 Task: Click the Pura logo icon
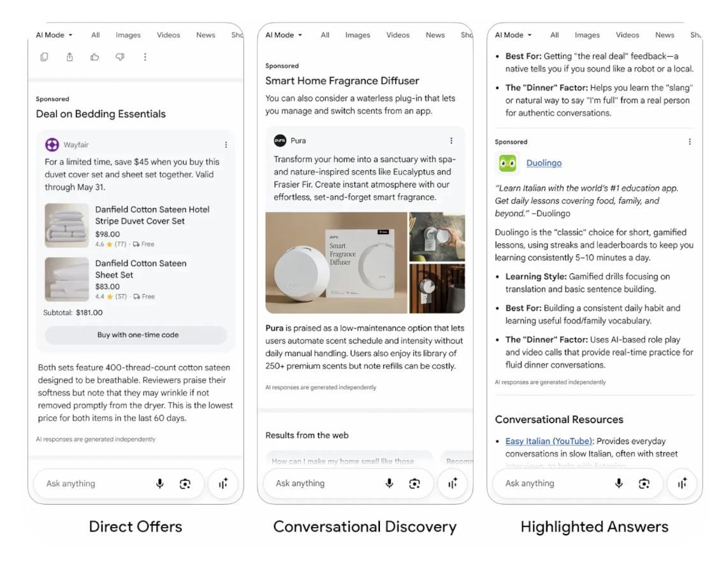(280, 140)
